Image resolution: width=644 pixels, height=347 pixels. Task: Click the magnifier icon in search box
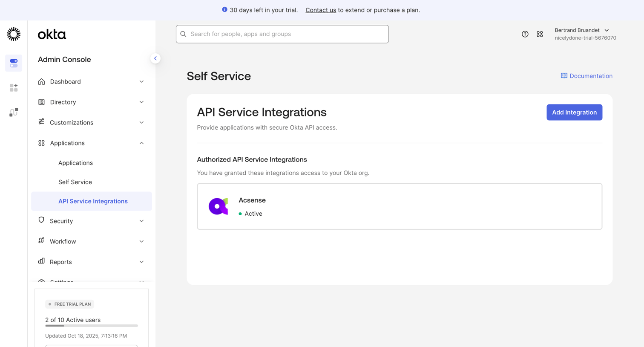coord(184,34)
